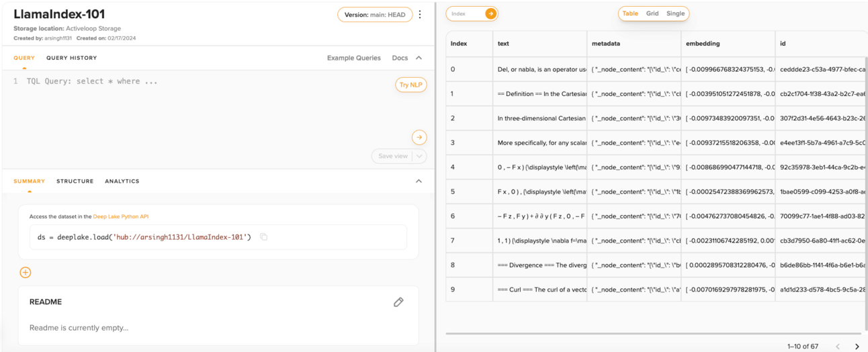
Task: Click the id cell starting '92c35978'
Action: click(821, 167)
